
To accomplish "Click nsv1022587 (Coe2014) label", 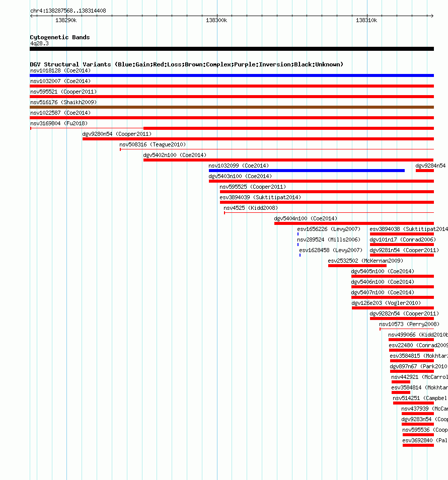I will click(60, 113).
